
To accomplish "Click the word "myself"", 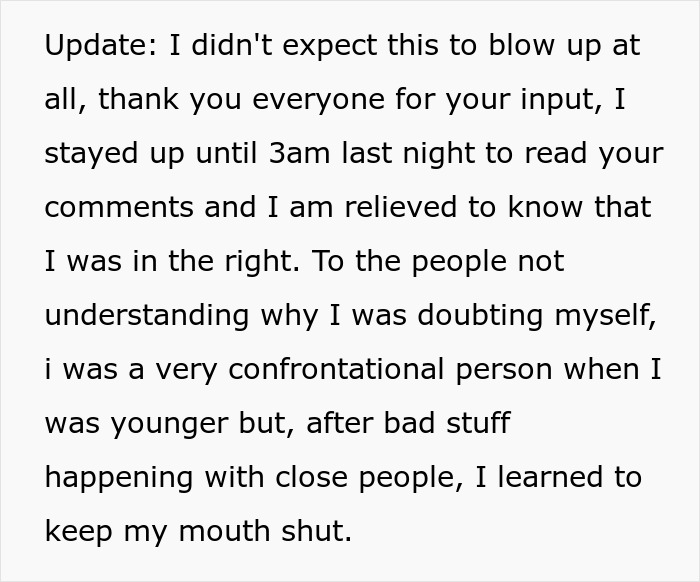I will click(610, 316).
